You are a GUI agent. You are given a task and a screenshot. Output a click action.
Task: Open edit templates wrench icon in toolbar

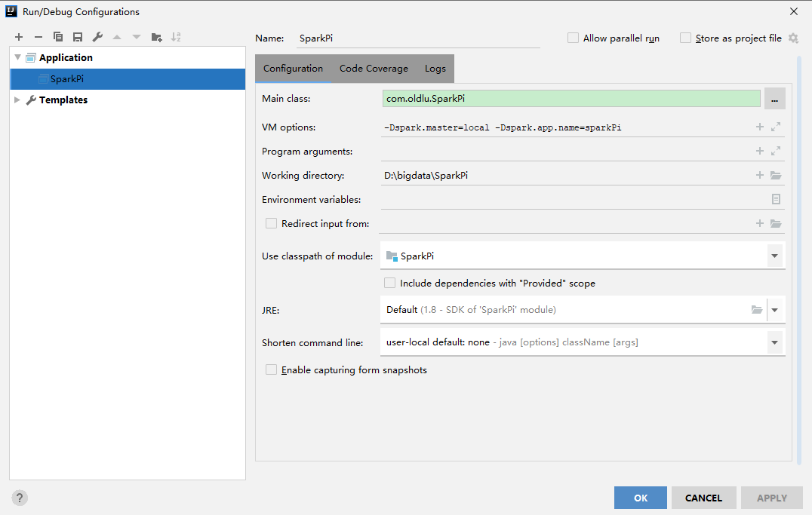click(x=97, y=37)
